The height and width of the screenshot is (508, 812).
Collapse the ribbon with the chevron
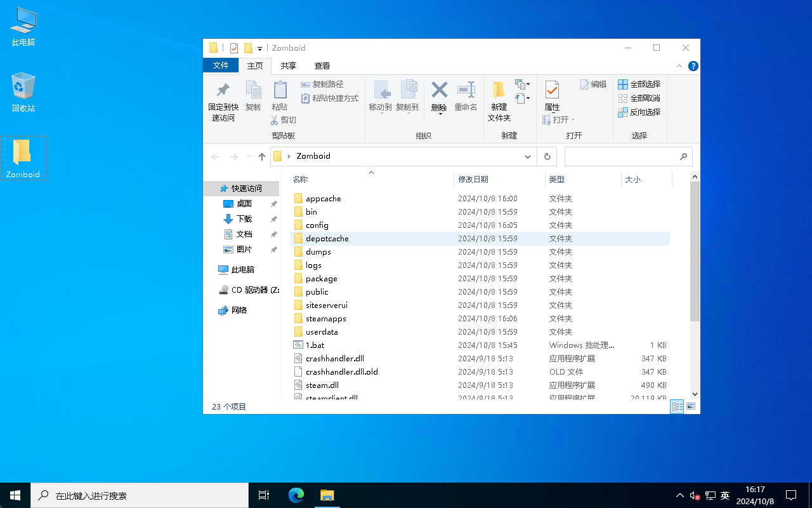680,66
